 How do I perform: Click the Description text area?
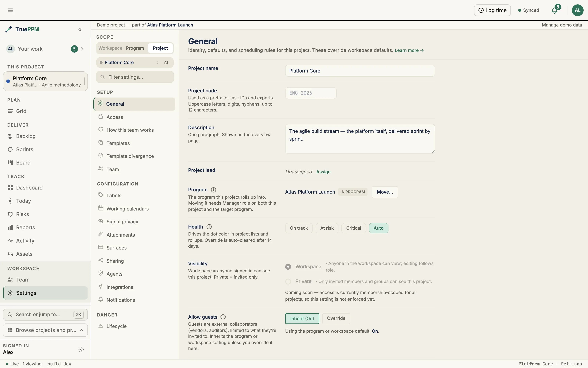coord(360,139)
